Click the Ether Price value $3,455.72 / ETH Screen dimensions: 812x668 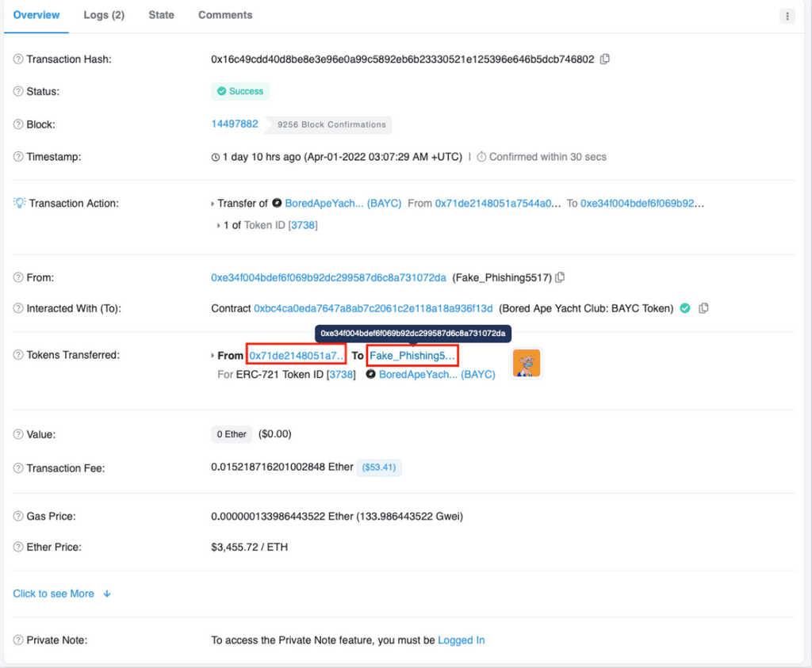(x=249, y=547)
